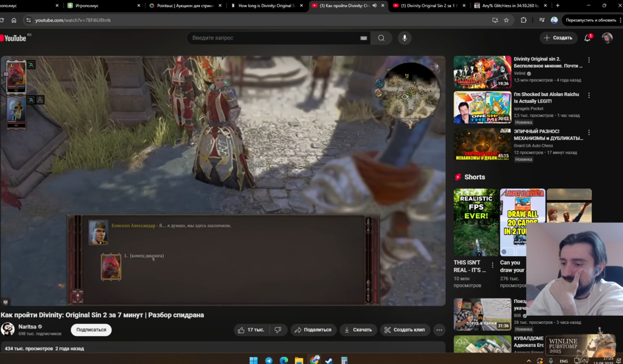623x364 pixels.
Task: Click Поделиться to share the video
Action: coord(313,330)
